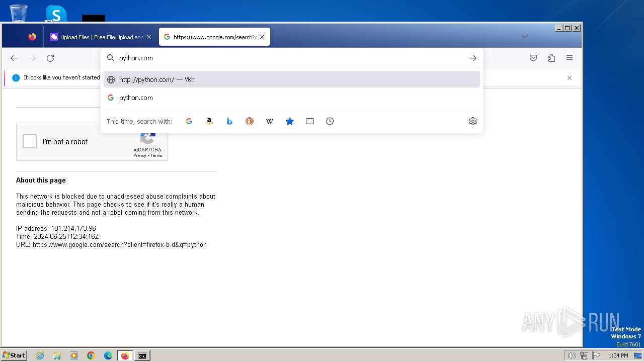Open Windows Media Player from the taskbar
The height and width of the screenshot is (362, 644).
(x=74, y=355)
